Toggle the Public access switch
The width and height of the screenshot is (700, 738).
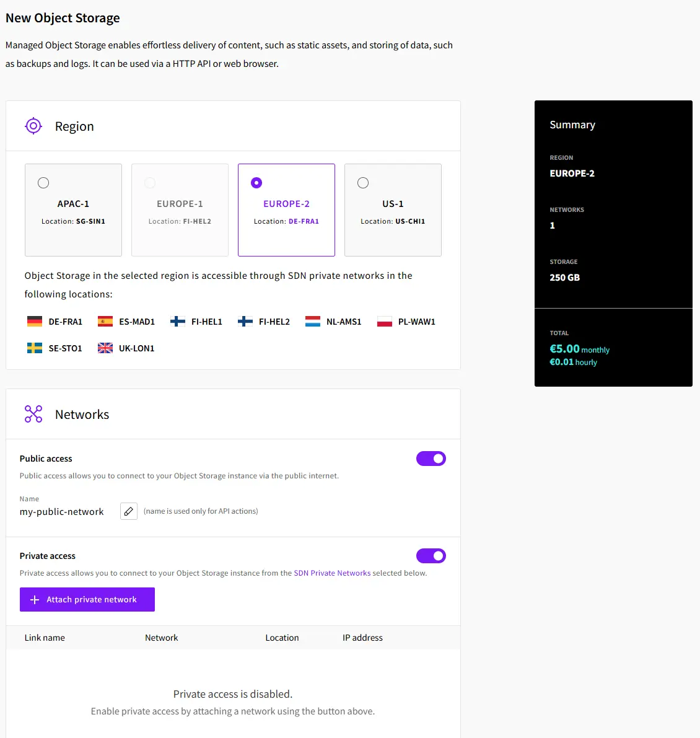tap(431, 459)
